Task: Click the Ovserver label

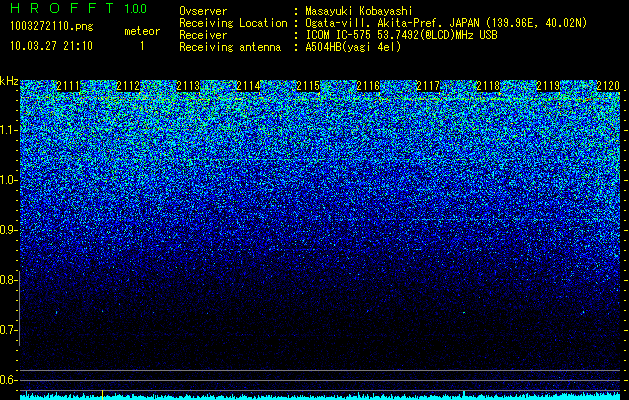Action: pos(203,11)
